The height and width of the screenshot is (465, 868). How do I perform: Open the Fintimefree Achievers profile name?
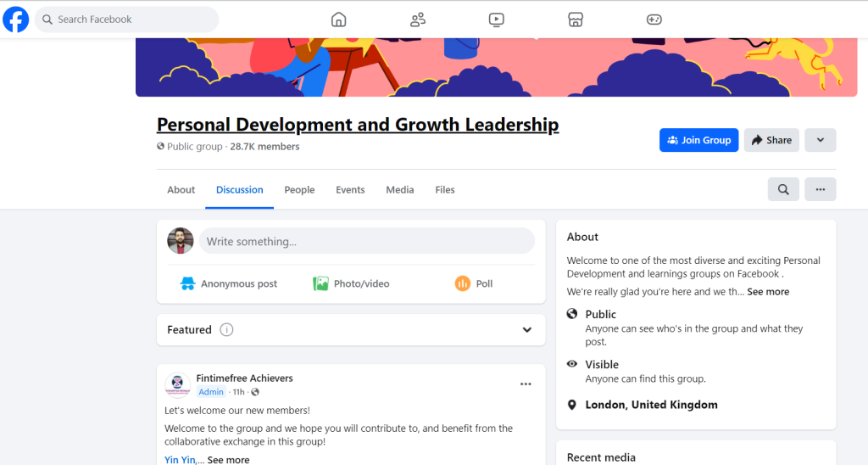click(x=244, y=378)
